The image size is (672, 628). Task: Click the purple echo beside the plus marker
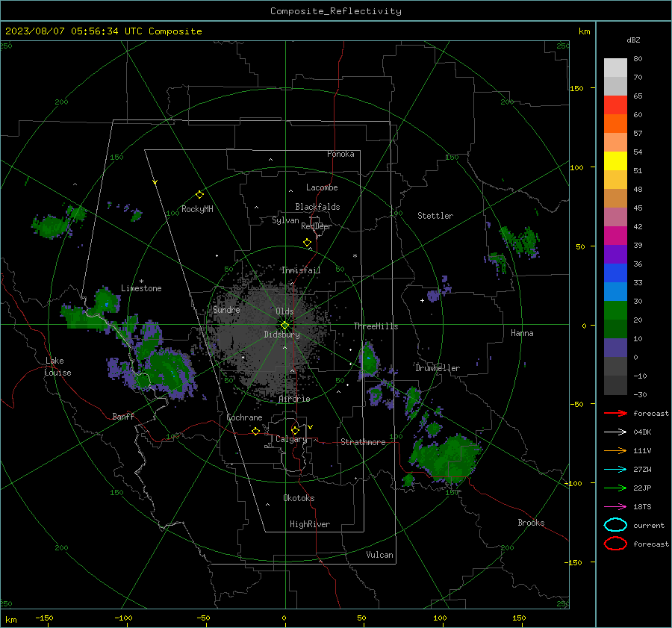(x=433, y=296)
